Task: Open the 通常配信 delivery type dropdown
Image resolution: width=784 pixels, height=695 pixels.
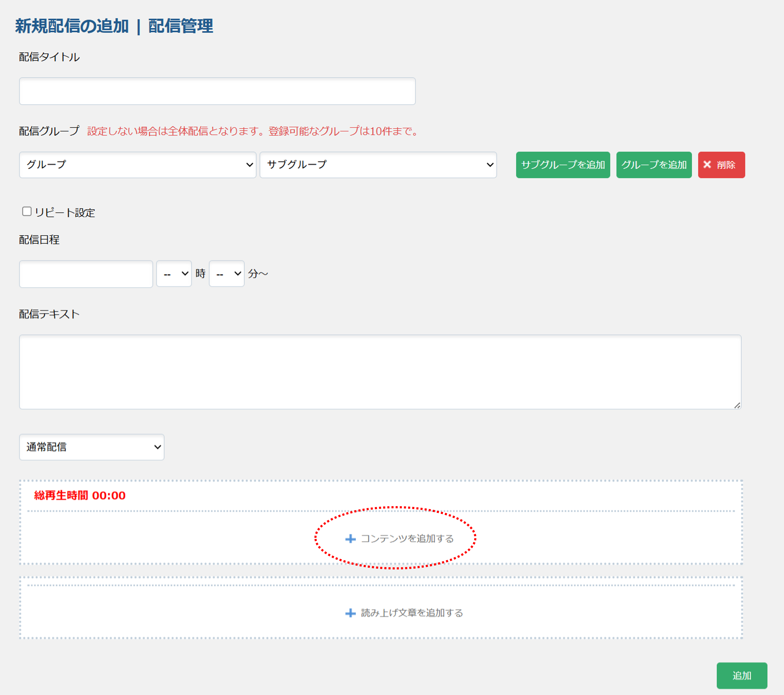Action: click(x=92, y=447)
